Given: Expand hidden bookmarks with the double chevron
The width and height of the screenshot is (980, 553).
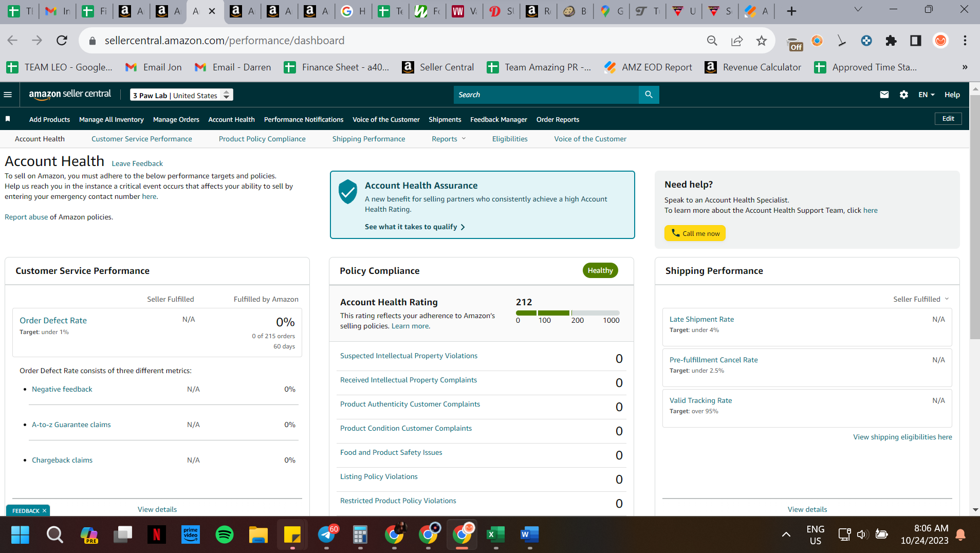Looking at the screenshot, I should coord(965,67).
